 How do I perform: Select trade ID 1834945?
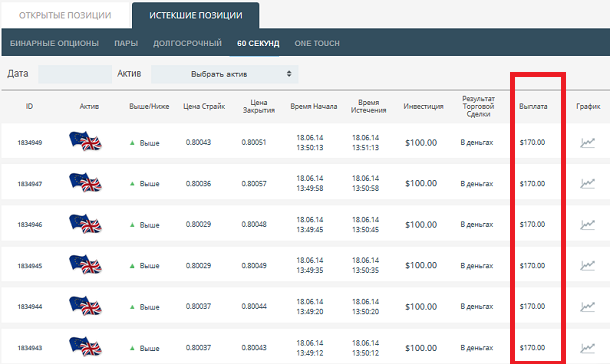coord(30,266)
